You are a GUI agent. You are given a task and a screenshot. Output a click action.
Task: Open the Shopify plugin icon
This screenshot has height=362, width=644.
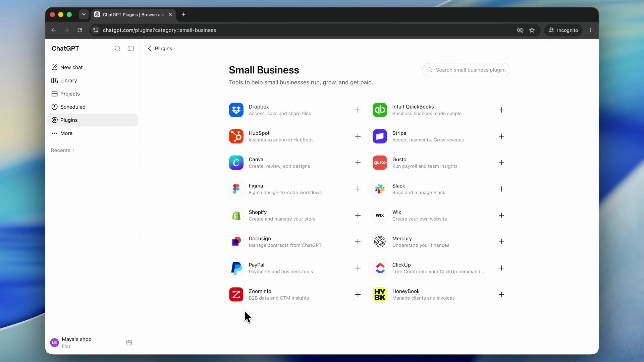[x=236, y=216]
